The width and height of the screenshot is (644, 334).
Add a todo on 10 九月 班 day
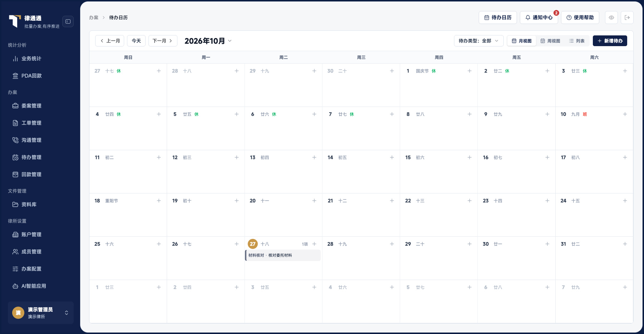pyautogui.click(x=625, y=114)
